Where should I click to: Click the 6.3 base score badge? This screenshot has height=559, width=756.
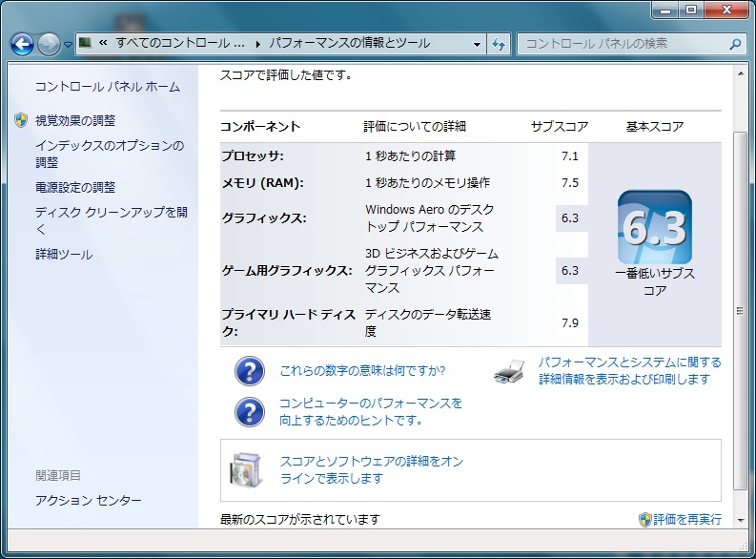(654, 227)
